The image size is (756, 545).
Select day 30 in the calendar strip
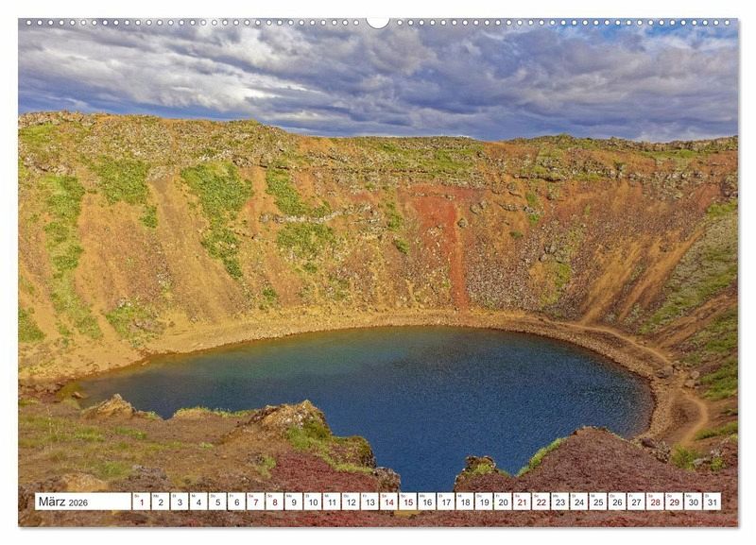point(694,502)
